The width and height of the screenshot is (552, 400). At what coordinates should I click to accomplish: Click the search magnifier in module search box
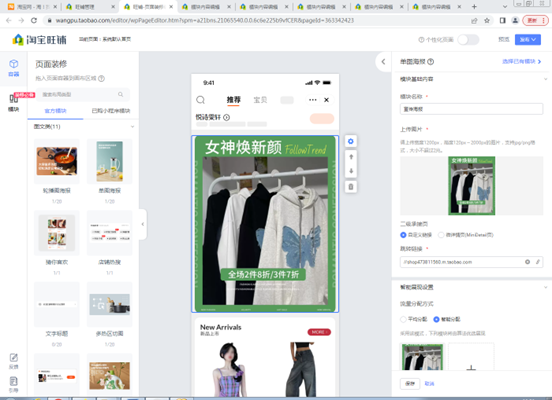(120, 94)
